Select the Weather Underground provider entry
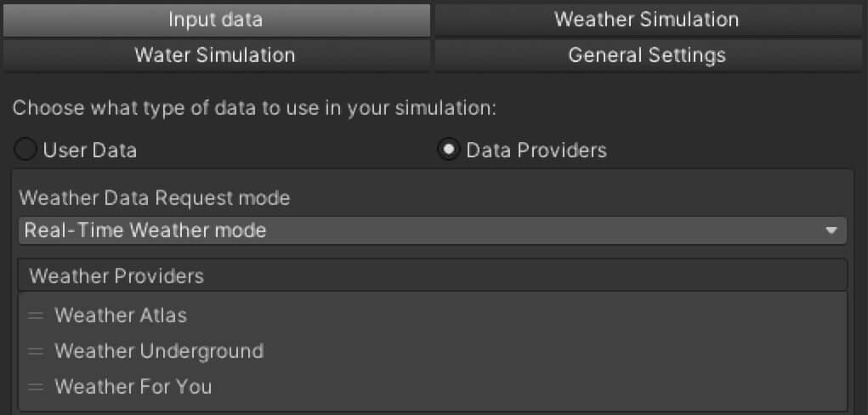Image resolution: width=868 pixels, height=415 pixels. (159, 351)
